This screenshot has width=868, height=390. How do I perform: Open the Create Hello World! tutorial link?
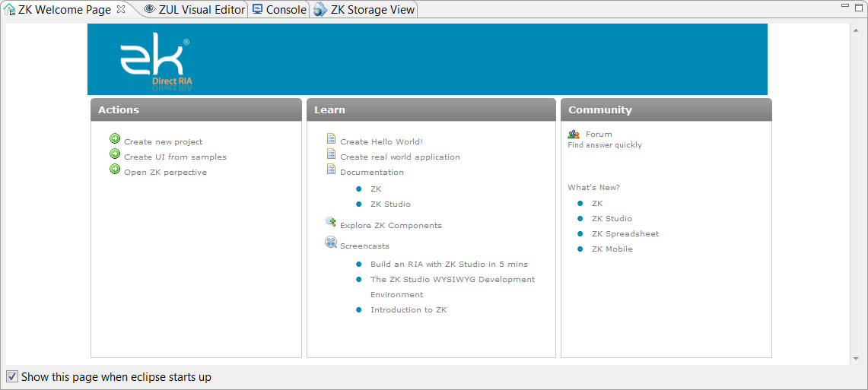click(381, 142)
